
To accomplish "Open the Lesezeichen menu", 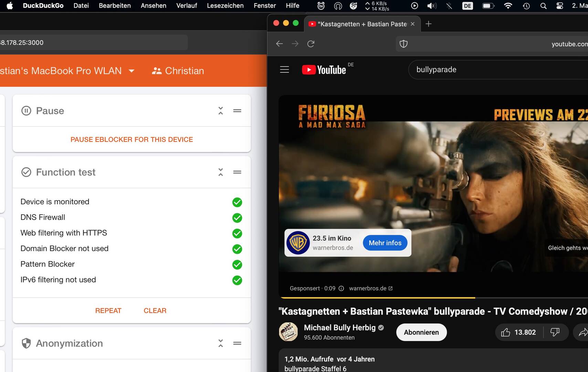I will (x=225, y=6).
